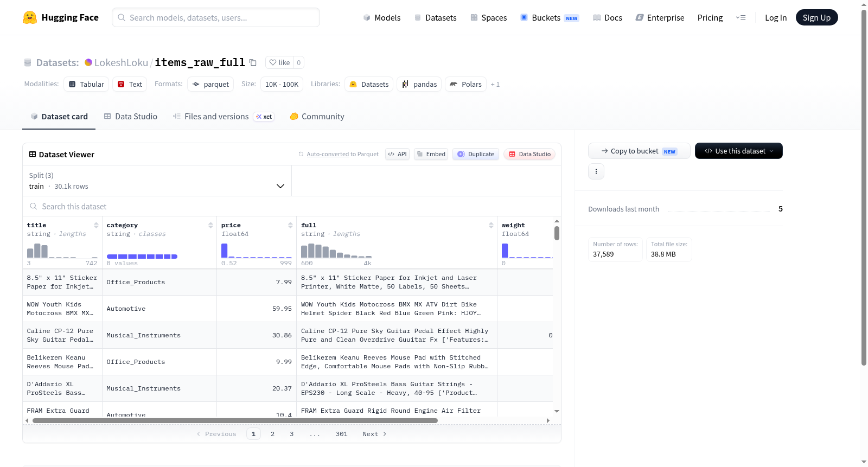Select the parquet format tag

(210, 84)
